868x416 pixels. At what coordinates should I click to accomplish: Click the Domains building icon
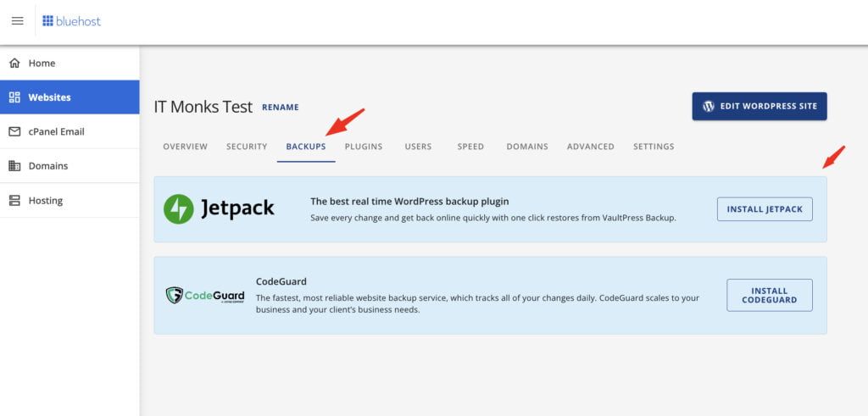coord(15,166)
